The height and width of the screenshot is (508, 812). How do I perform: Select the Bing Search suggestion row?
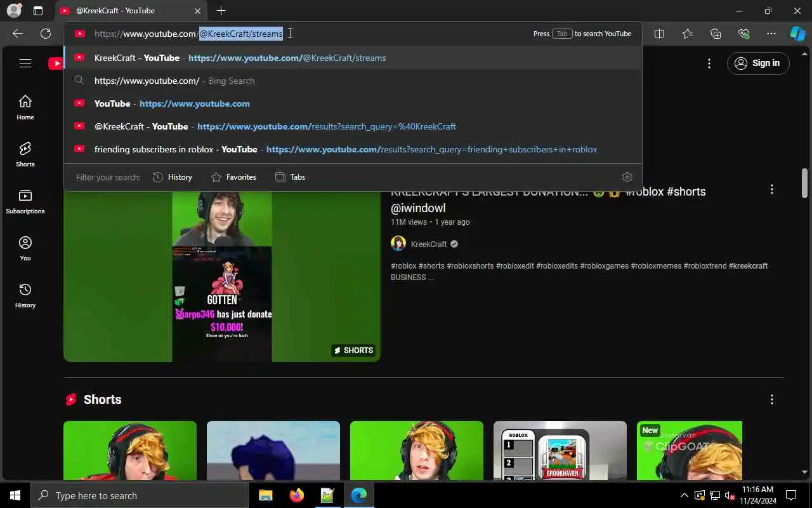pos(353,81)
